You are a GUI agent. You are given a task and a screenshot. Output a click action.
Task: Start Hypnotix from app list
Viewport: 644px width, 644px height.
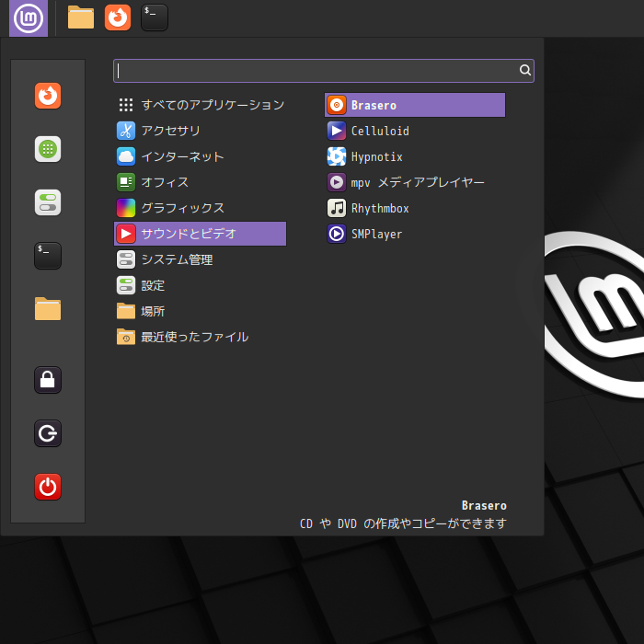(x=375, y=157)
